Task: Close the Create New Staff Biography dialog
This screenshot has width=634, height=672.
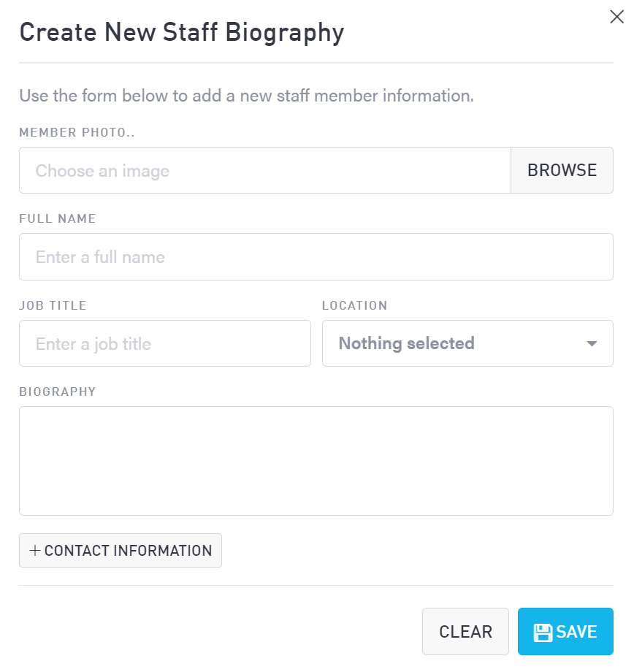Action: point(616,18)
